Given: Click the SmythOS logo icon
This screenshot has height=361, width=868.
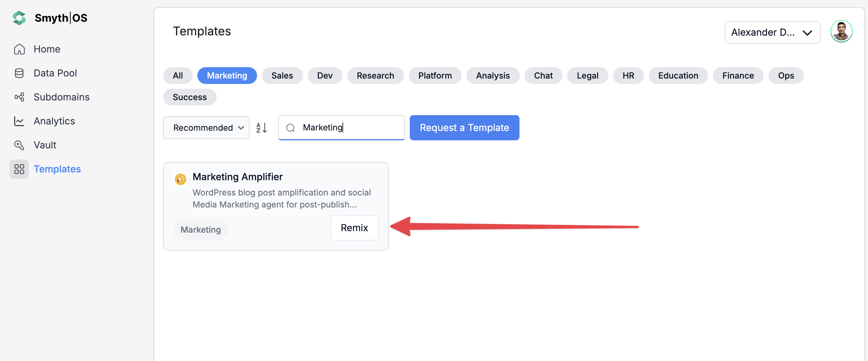Looking at the screenshot, I should [x=19, y=18].
